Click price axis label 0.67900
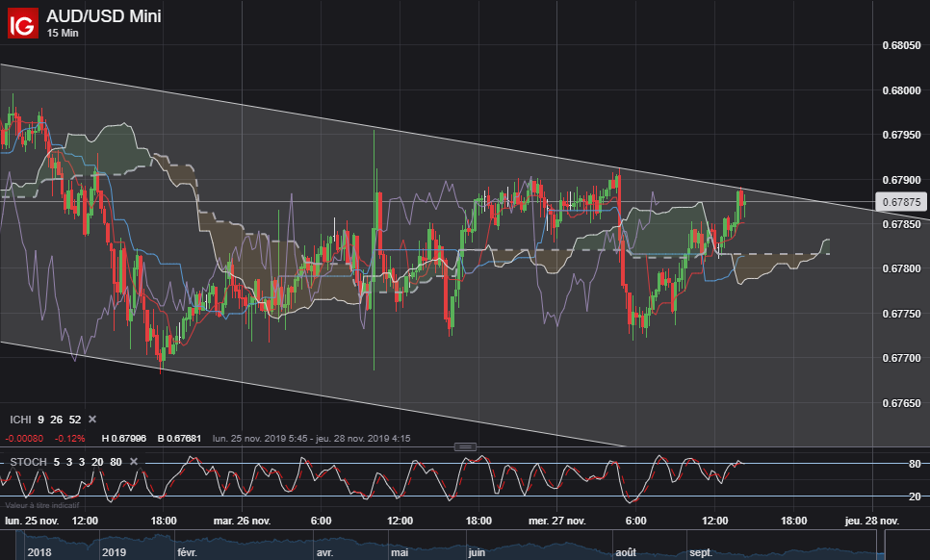The image size is (930, 560). (x=901, y=180)
